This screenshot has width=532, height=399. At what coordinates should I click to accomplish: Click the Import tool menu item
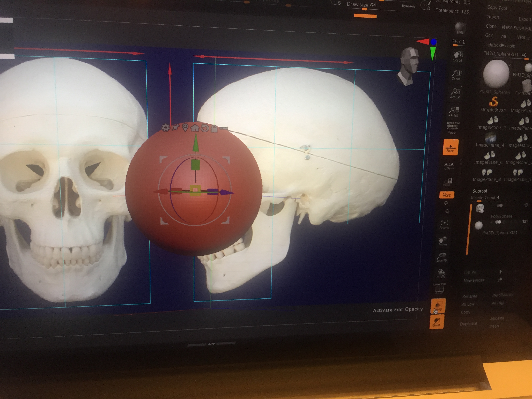493,17
